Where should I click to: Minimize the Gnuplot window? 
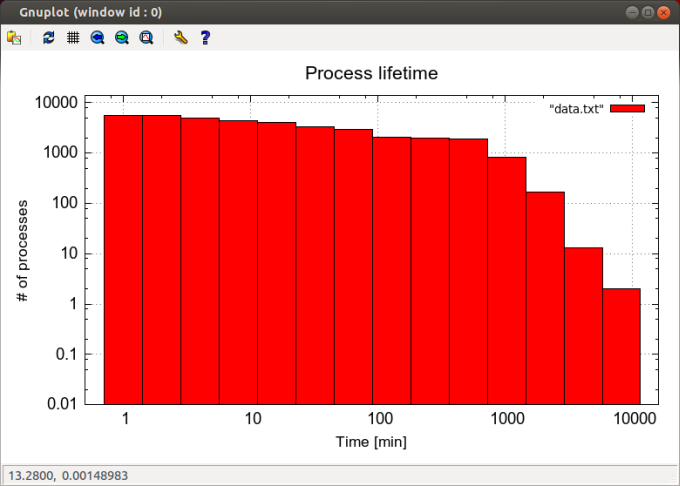pyautogui.click(x=632, y=12)
